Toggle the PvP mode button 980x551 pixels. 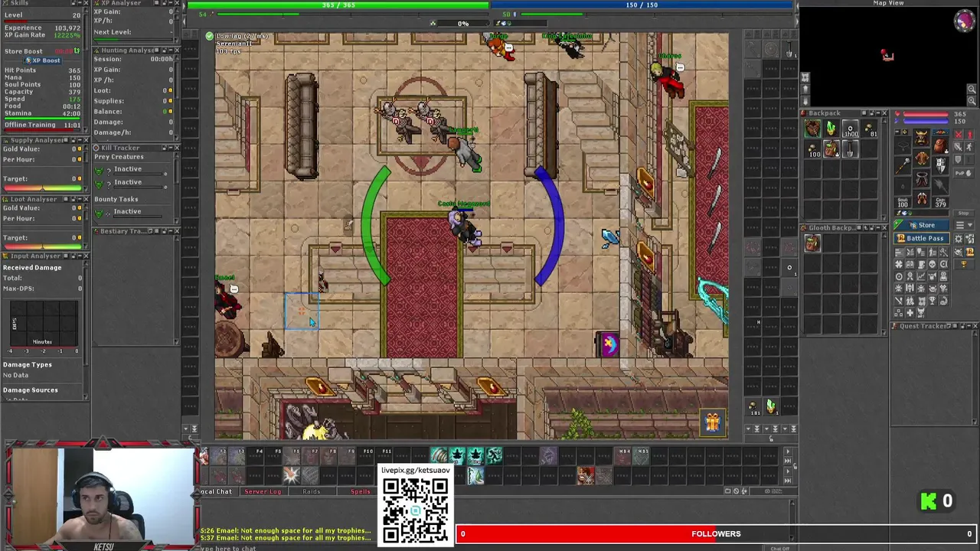point(964,173)
